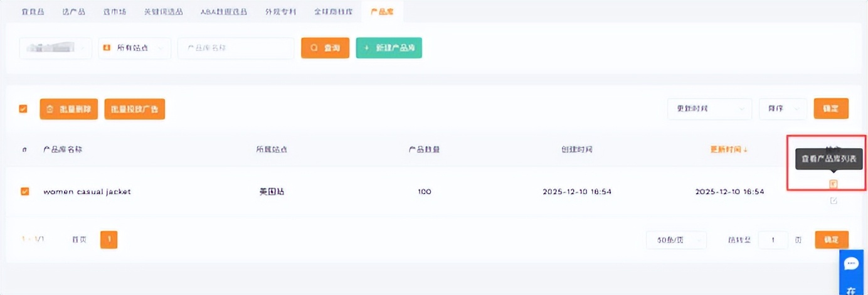This screenshot has height=295, width=868.
Task: Expand the 50条/页 page size dropdown
Action: point(676,240)
